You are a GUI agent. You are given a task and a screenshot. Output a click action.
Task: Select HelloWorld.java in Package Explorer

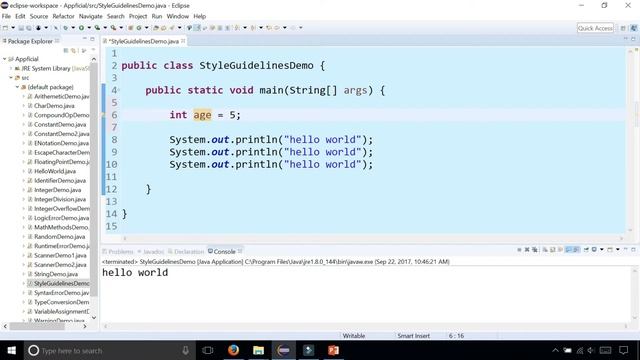(x=55, y=171)
